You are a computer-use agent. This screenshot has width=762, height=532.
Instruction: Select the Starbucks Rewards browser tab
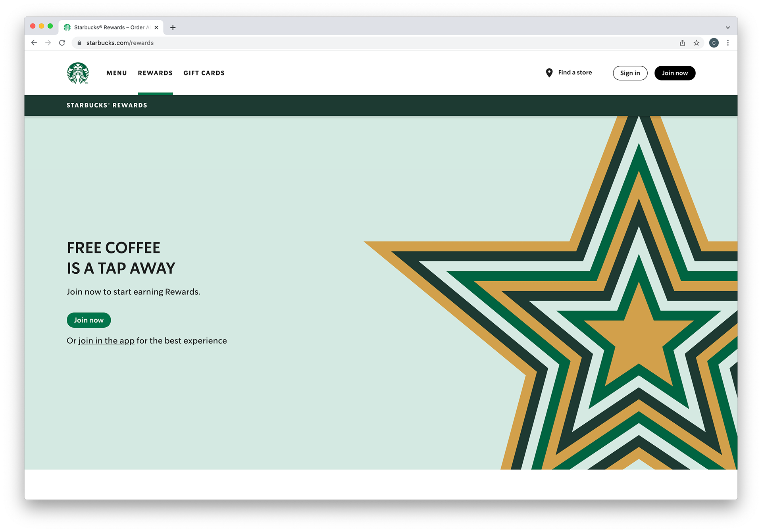coord(111,27)
